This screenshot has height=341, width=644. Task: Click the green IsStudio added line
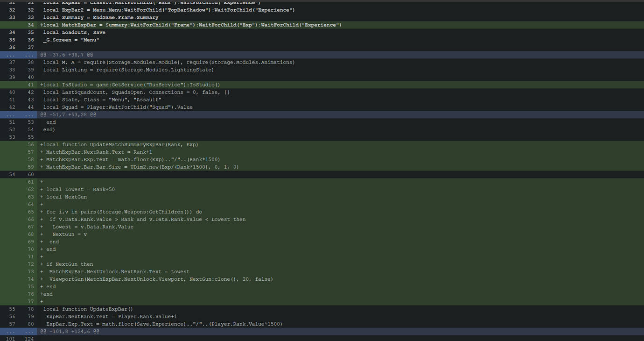[x=131, y=85]
